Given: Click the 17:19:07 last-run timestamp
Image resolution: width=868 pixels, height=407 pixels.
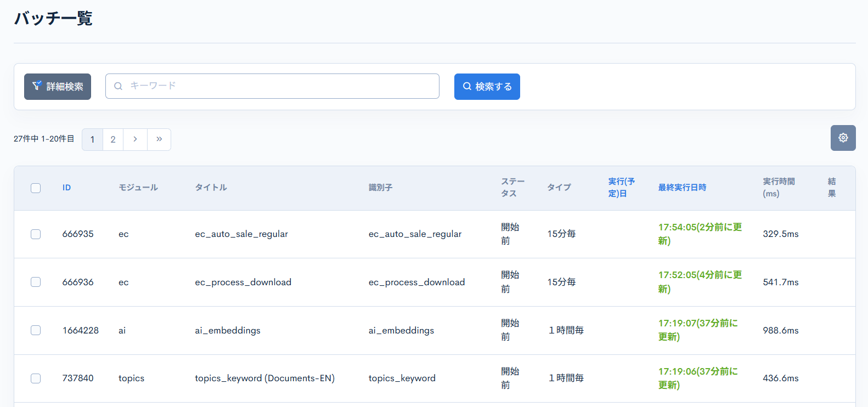Looking at the screenshot, I should [698, 330].
